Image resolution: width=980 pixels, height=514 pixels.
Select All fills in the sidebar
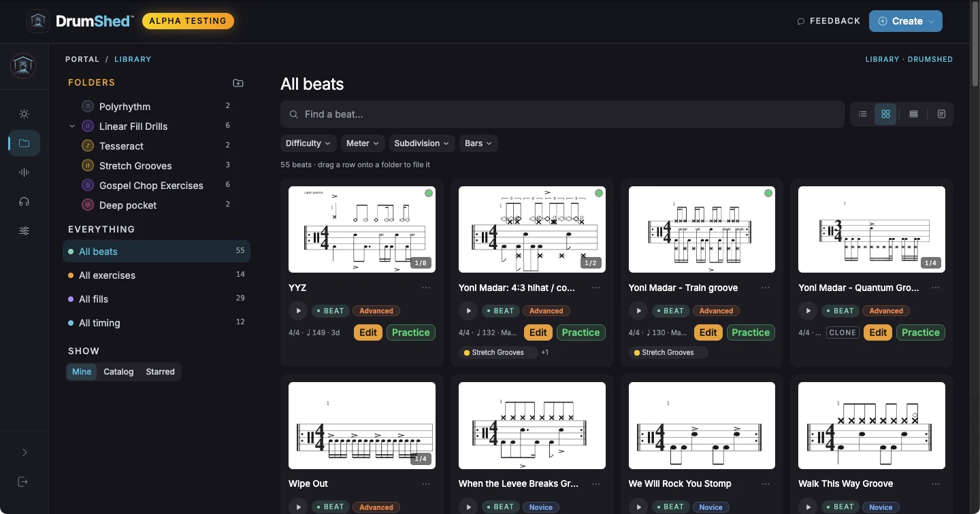157,299
